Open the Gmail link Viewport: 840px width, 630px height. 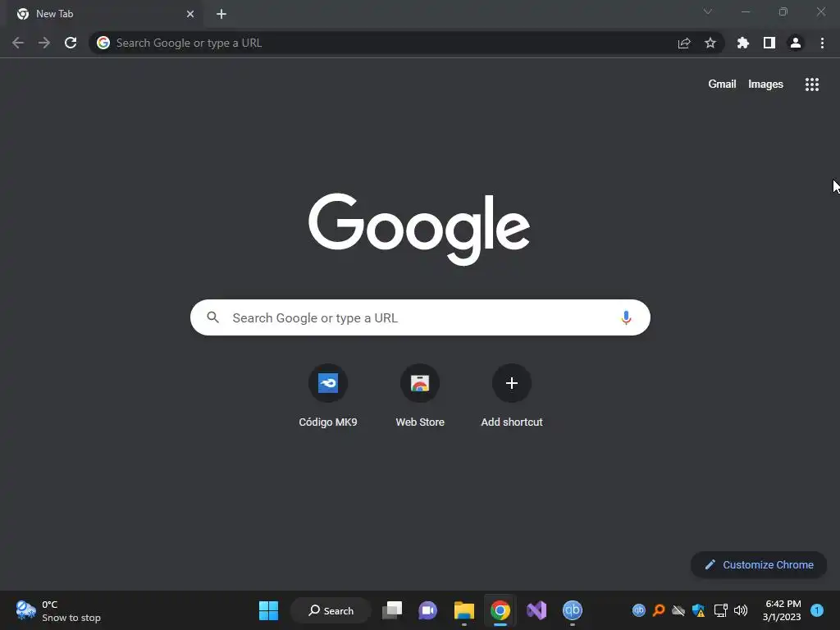722,84
